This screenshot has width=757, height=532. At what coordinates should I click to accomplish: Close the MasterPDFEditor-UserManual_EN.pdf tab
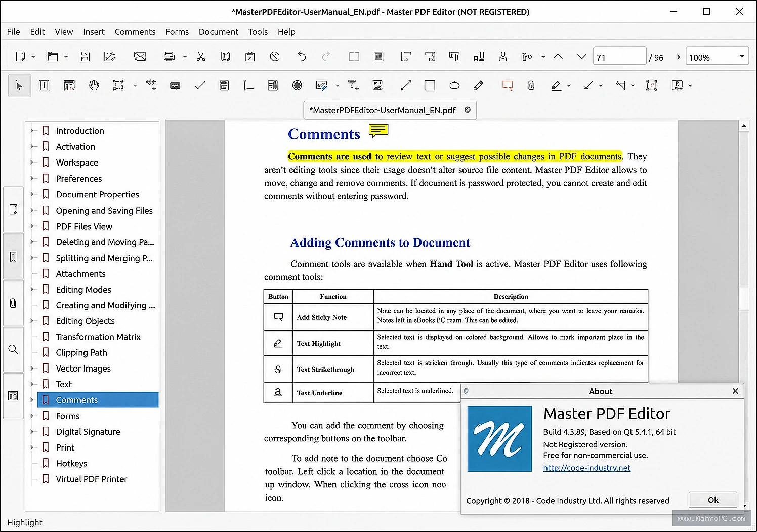point(468,110)
